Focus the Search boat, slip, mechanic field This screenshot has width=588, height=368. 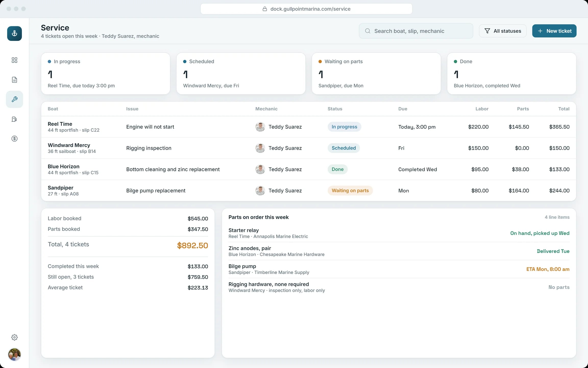coord(416,31)
